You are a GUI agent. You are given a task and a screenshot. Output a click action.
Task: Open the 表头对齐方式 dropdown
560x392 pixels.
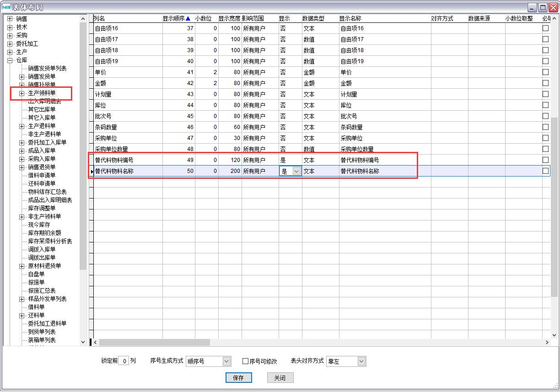361,361
